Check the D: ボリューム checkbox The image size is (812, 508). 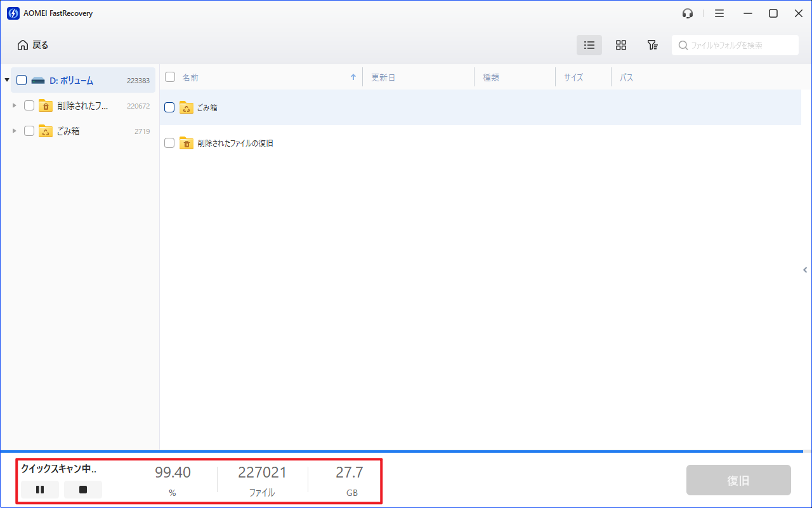pyautogui.click(x=22, y=80)
